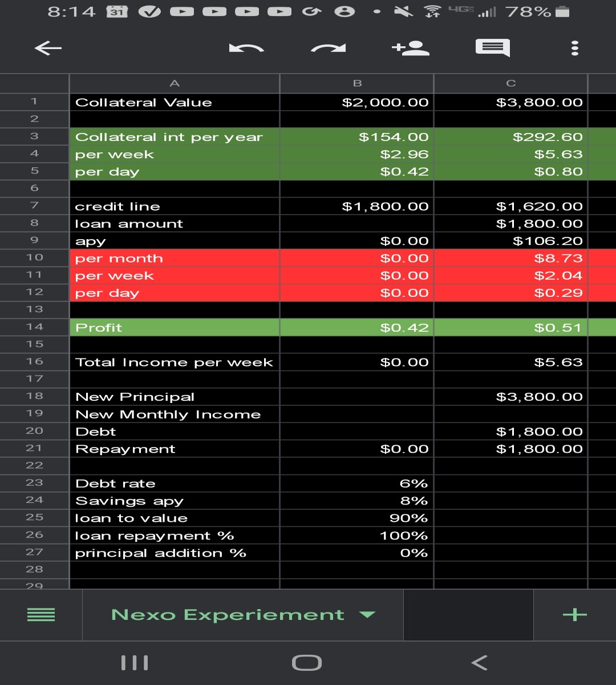
Task: Select the loan to value 90% cell
Action: pyautogui.click(x=357, y=518)
